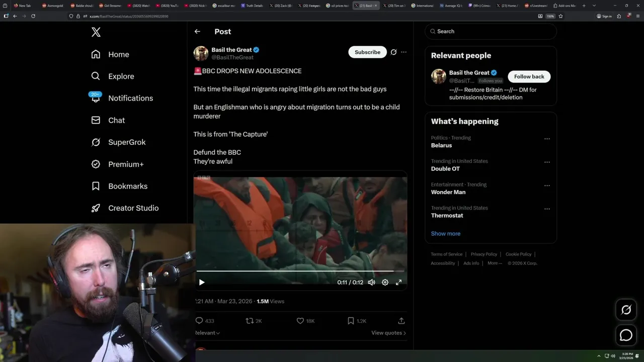Enter video fullscreen mode
Image resolution: width=644 pixels, height=362 pixels.
pyautogui.click(x=398, y=283)
